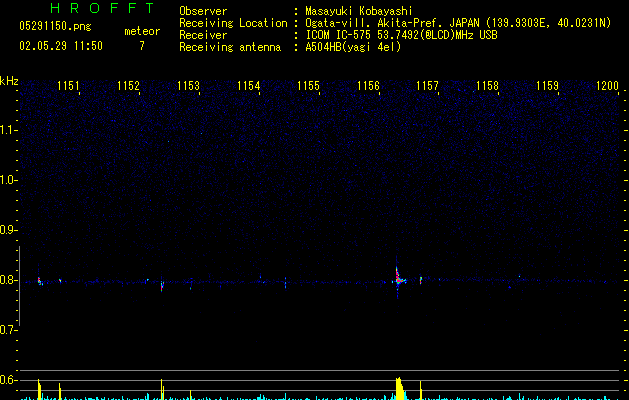Viewport: 629px width, 400px height.
Task: Click the 1157 time marker
Action: pos(427,86)
